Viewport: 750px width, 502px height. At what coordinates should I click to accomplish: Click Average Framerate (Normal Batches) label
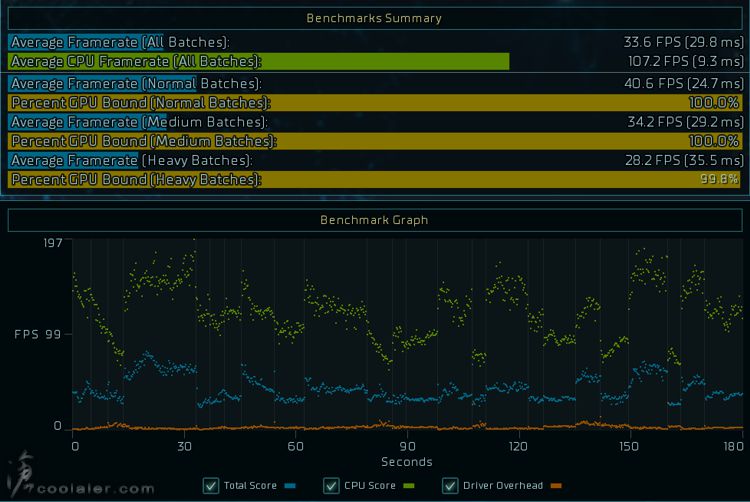pyautogui.click(x=136, y=84)
